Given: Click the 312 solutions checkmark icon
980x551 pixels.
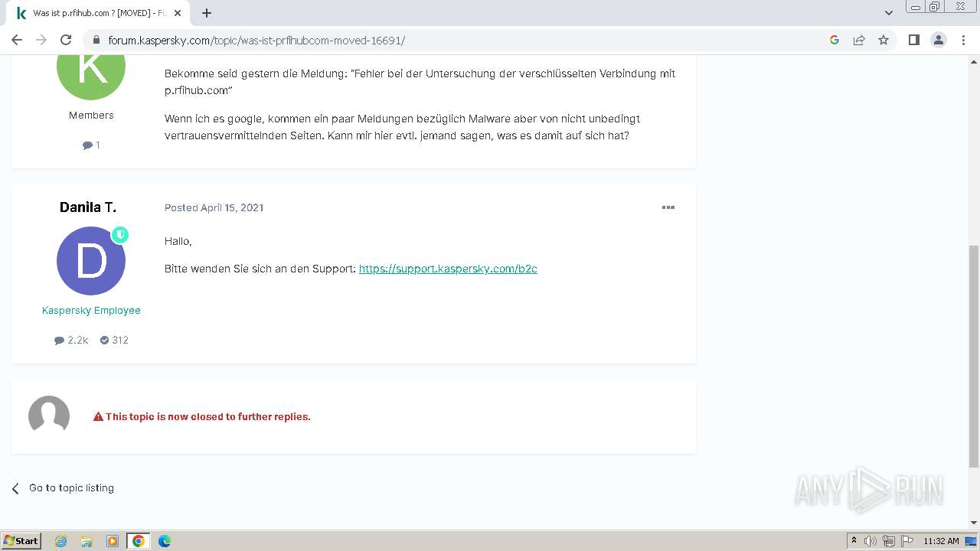Looking at the screenshot, I should click(x=104, y=341).
